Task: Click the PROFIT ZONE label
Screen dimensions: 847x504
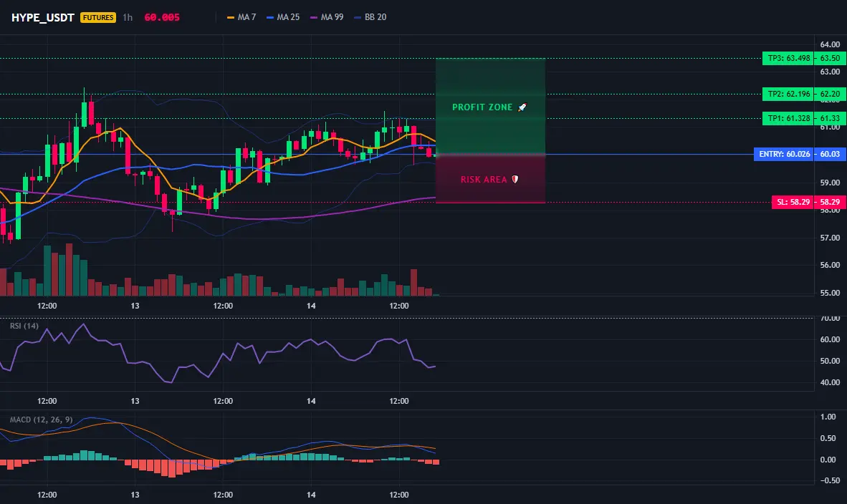Action: click(482, 107)
